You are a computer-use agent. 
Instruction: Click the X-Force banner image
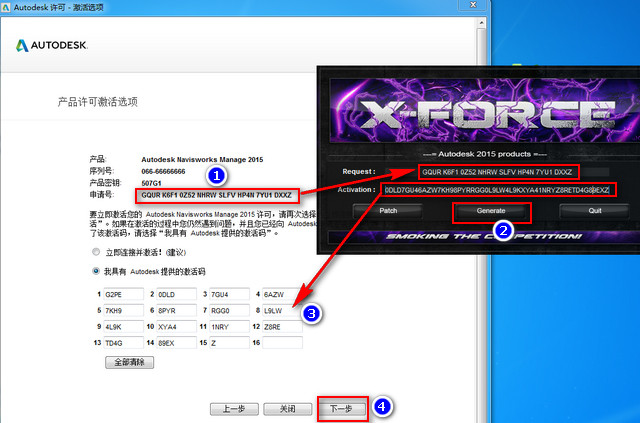[x=485, y=110]
